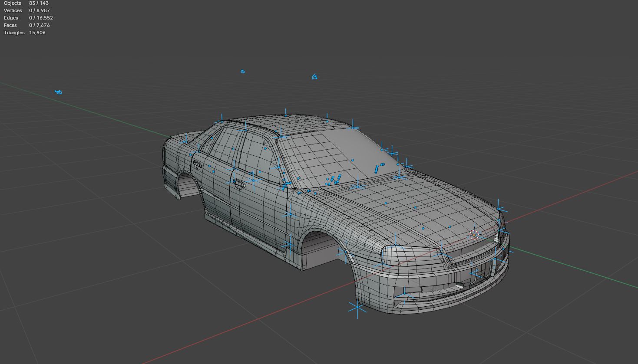Click the "0 / 8,987" vertices count

click(x=40, y=10)
